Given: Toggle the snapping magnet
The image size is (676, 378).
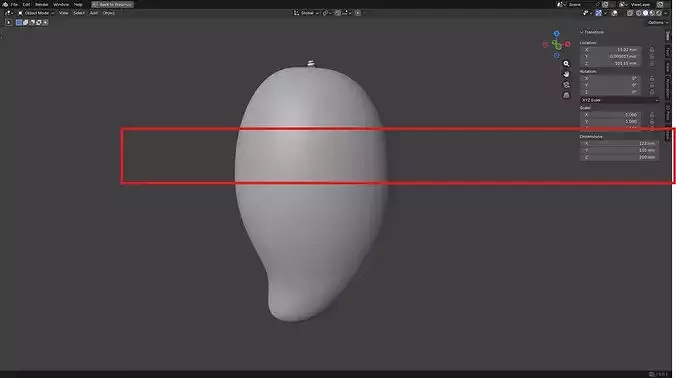Looking at the screenshot, I should [x=338, y=13].
